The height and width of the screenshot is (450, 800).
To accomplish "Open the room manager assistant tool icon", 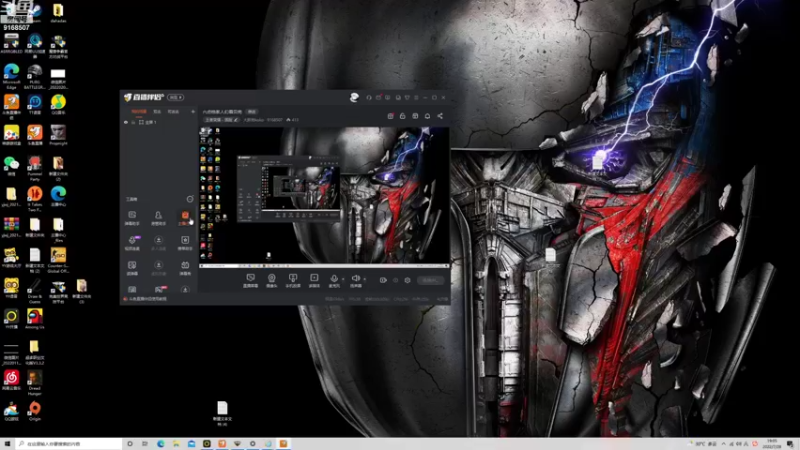I will coord(159,218).
